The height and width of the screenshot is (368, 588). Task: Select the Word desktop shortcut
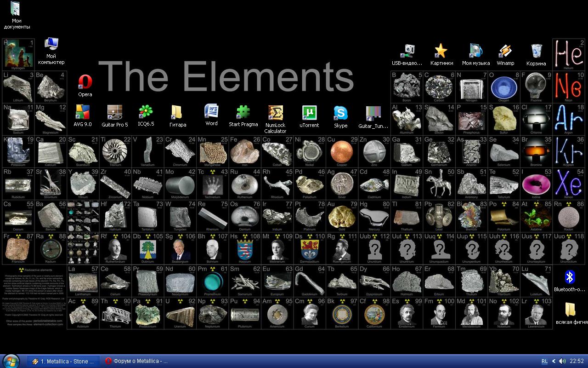pos(211,112)
